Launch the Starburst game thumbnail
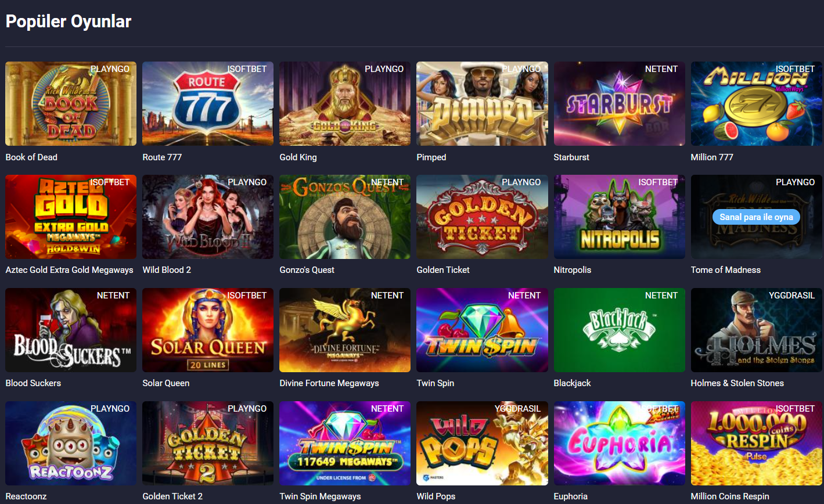This screenshot has width=824, height=504. (x=619, y=103)
